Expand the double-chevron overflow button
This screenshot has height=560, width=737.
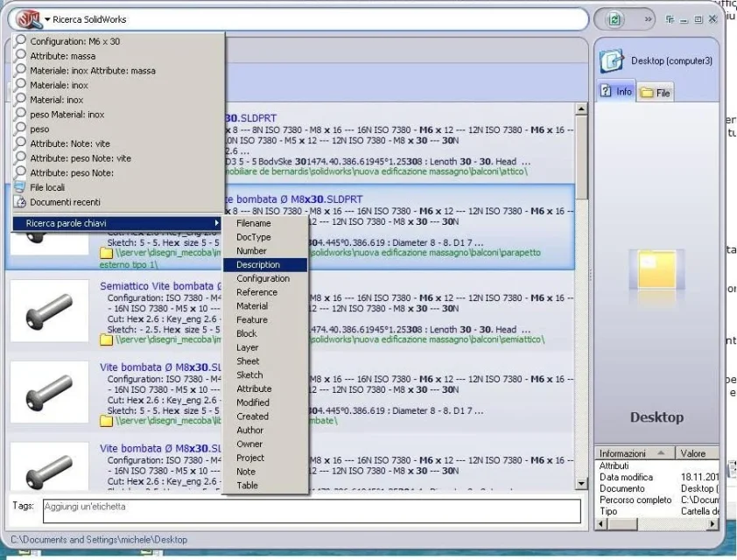pyautogui.click(x=649, y=20)
